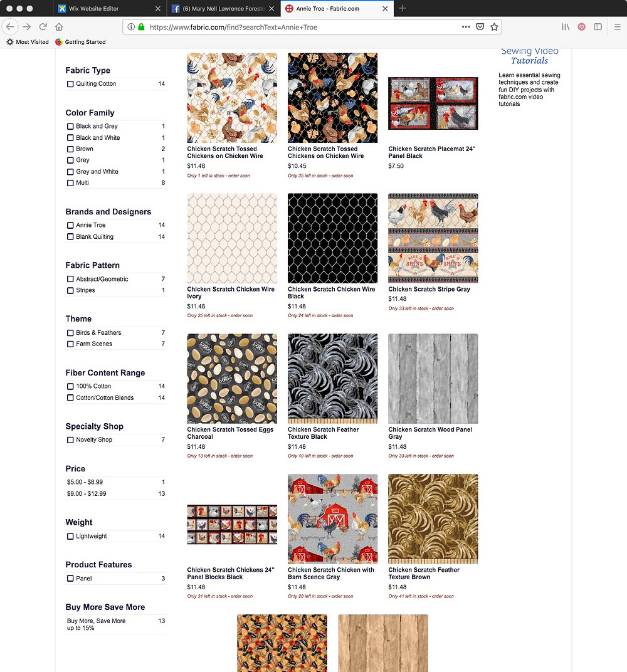Tick the Grey and White checkbox
The width and height of the screenshot is (627, 672).
coord(70,172)
